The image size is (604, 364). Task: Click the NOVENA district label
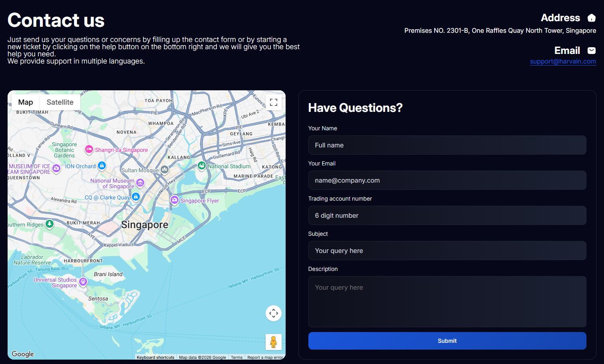[x=127, y=132]
